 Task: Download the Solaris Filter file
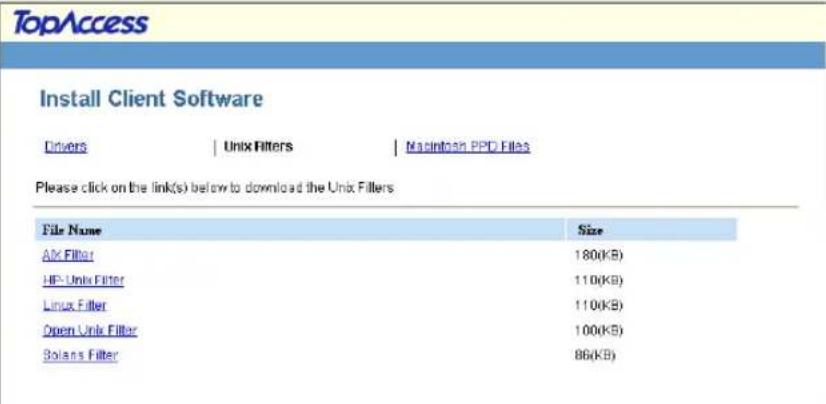[80, 355]
